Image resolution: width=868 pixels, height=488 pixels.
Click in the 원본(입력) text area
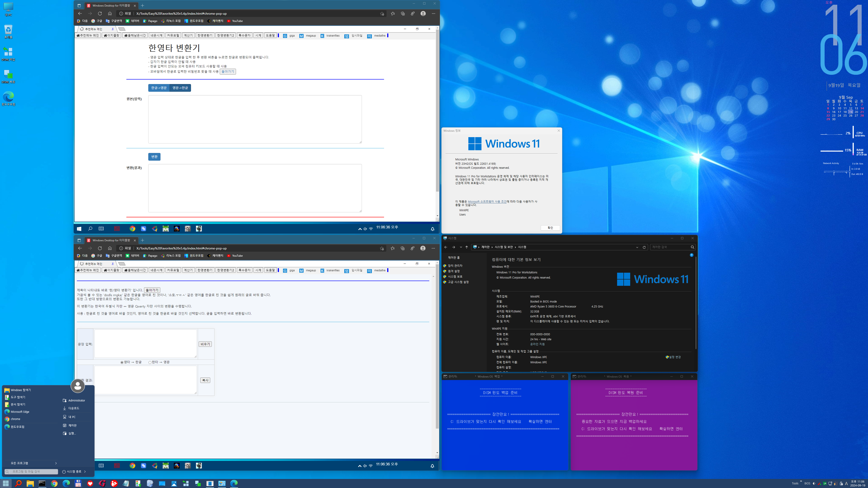(x=255, y=119)
